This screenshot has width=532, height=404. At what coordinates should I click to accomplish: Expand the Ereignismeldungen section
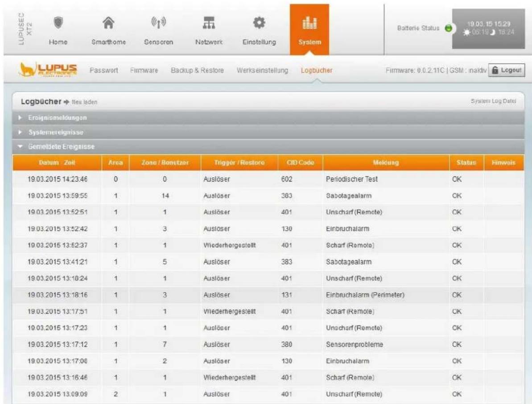point(268,118)
